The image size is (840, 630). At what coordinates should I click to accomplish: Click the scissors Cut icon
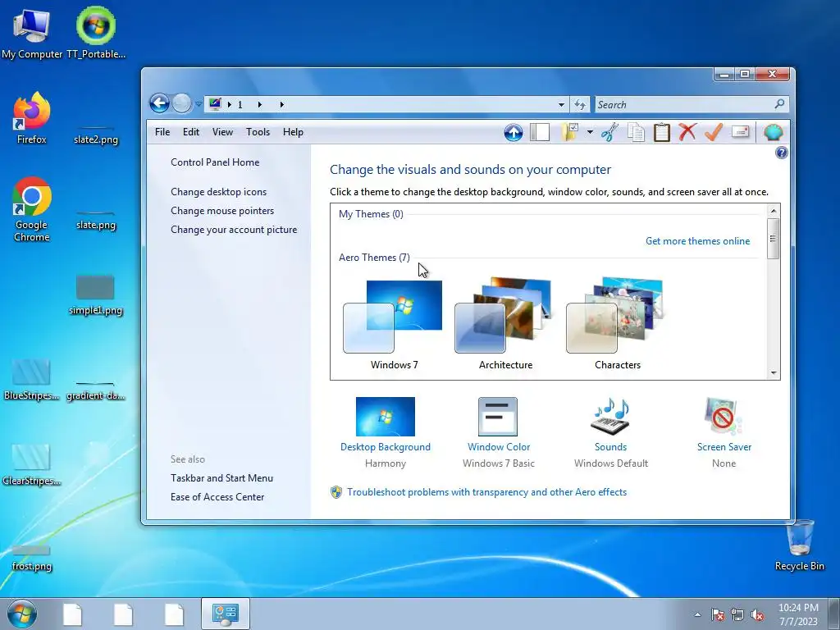[x=609, y=132]
